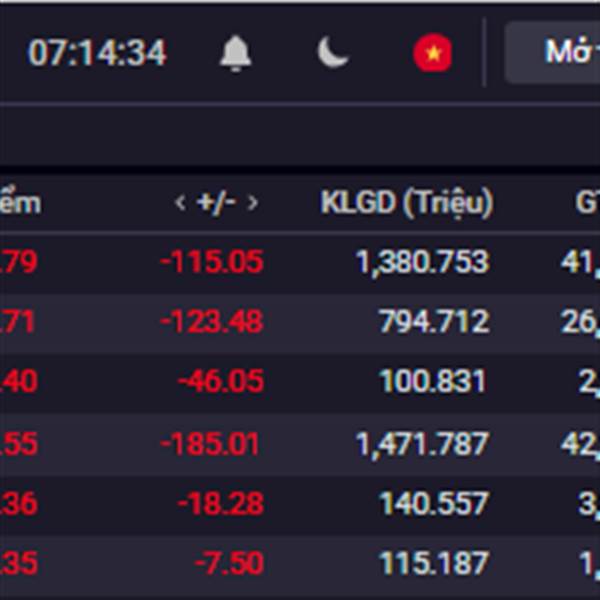The image size is (600, 600).
Task: Click the left arrow beside the +/- header
Action: [x=180, y=202]
